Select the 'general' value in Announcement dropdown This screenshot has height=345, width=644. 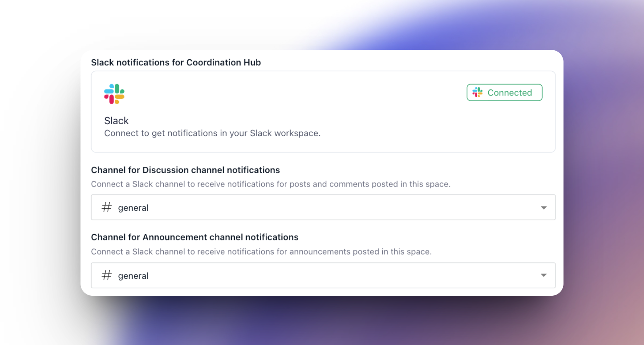tap(133, 276)
